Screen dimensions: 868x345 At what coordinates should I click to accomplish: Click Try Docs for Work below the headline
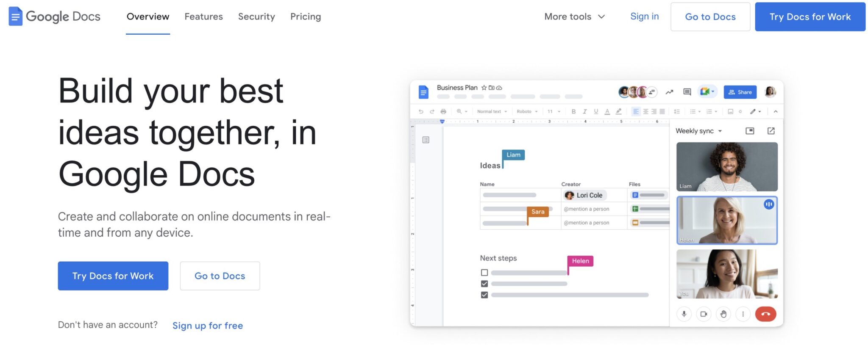coord(113,276)
